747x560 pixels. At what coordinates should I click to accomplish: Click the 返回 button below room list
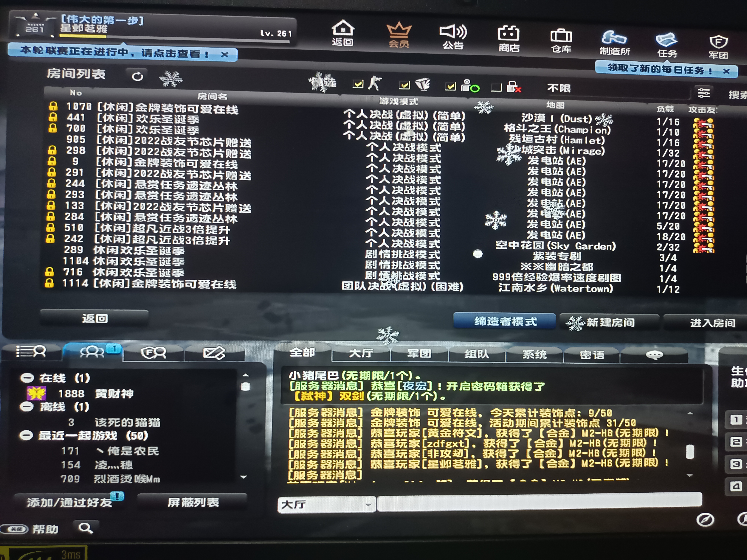coord(94,318)
